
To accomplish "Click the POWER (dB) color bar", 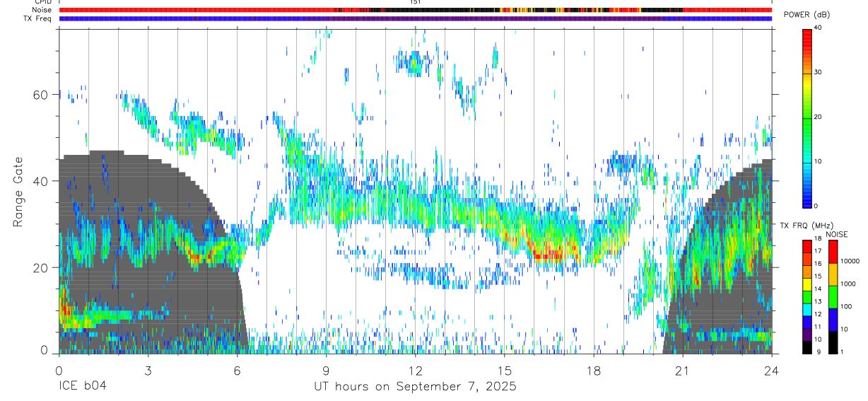I will click(807, 117).
